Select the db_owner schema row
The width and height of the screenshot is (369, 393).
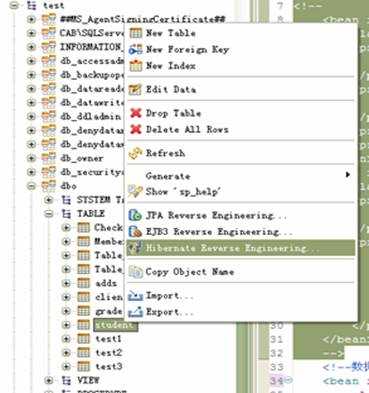click(82, 158)
